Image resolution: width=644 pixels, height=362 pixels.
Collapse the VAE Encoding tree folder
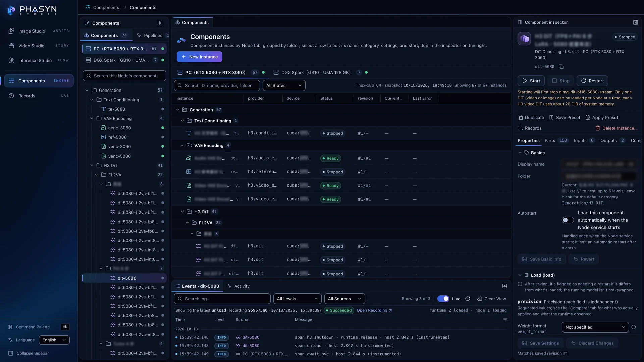(92, 118)
